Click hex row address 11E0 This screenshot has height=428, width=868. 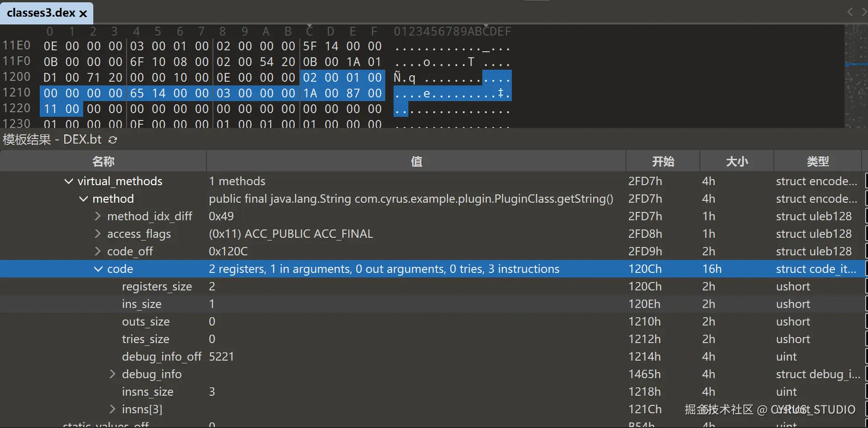(x=17, y=46)
